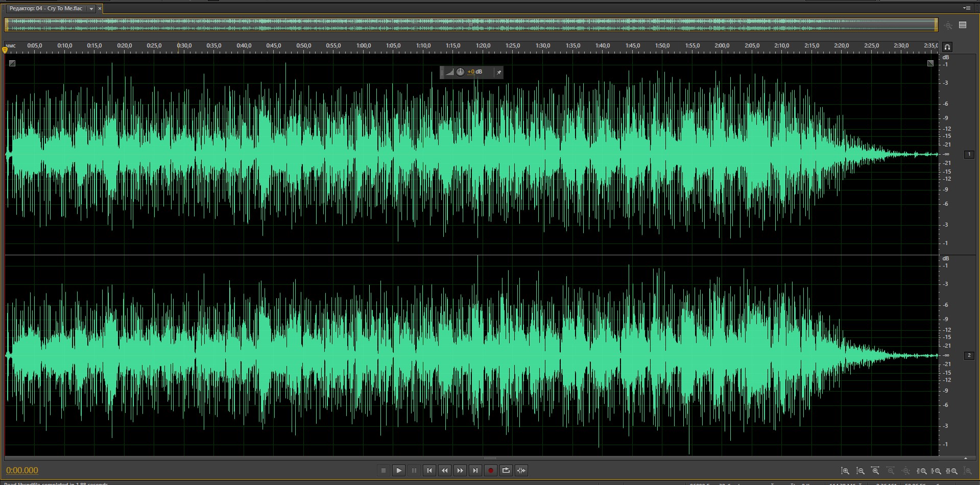Viewport: 980px width, 485px height.
Task: Zoom out amplitude using the second zoom icon
Action: [x=861, y=471]
